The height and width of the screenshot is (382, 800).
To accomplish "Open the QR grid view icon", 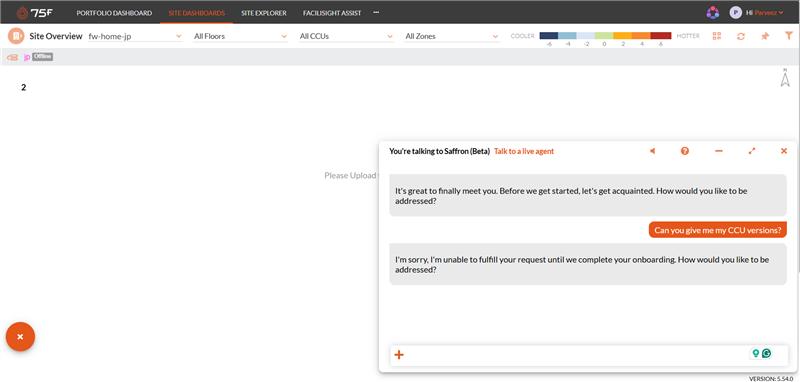I will [x=717, y=36].
